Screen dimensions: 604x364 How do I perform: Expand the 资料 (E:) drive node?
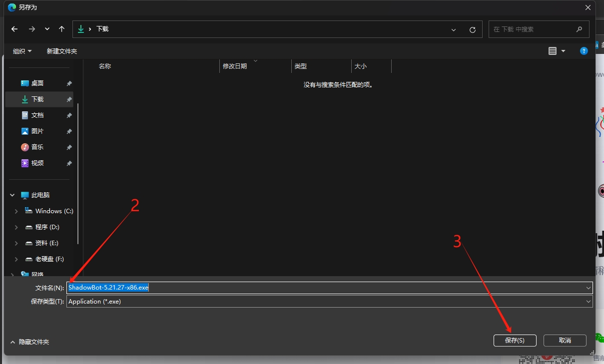click(16, 243)
